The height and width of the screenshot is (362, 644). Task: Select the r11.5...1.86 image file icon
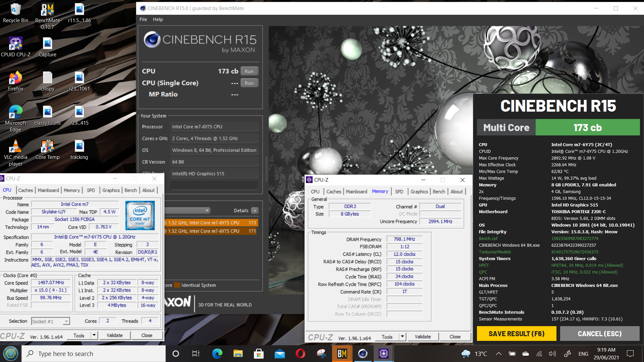[x=79, y=13]
